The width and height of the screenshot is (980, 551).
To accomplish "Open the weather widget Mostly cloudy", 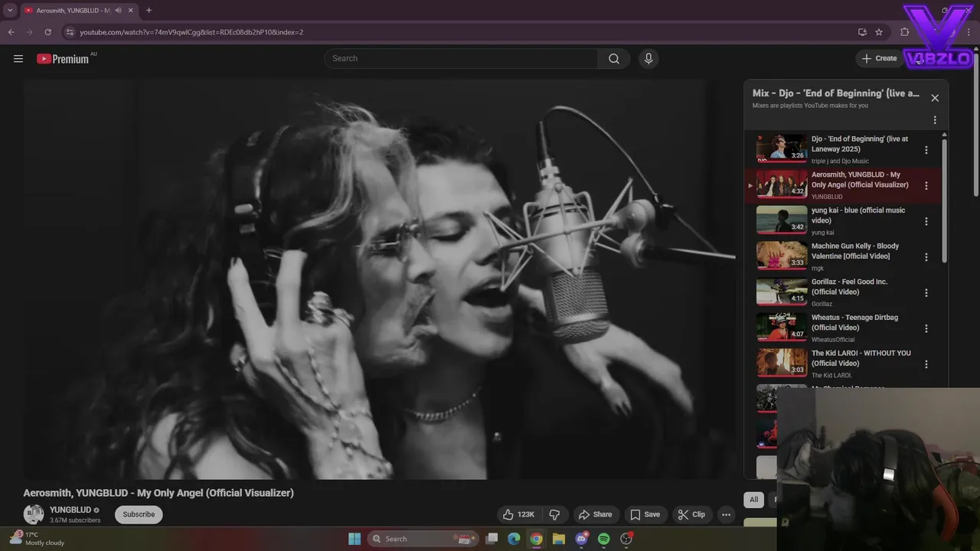I will [x=37, y=539].
